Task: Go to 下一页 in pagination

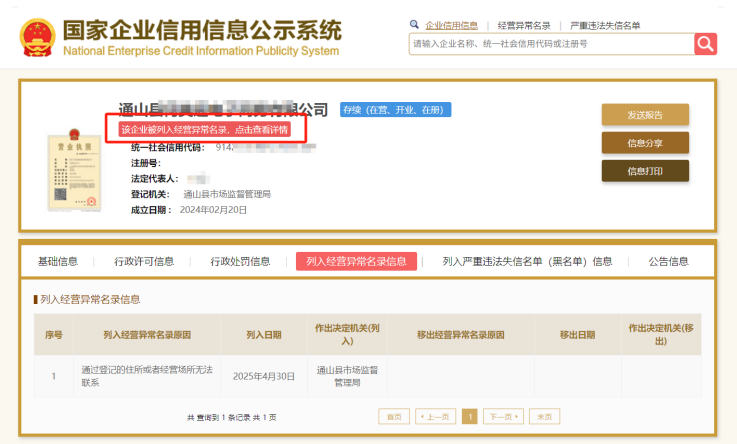Action: pos(503,416)
